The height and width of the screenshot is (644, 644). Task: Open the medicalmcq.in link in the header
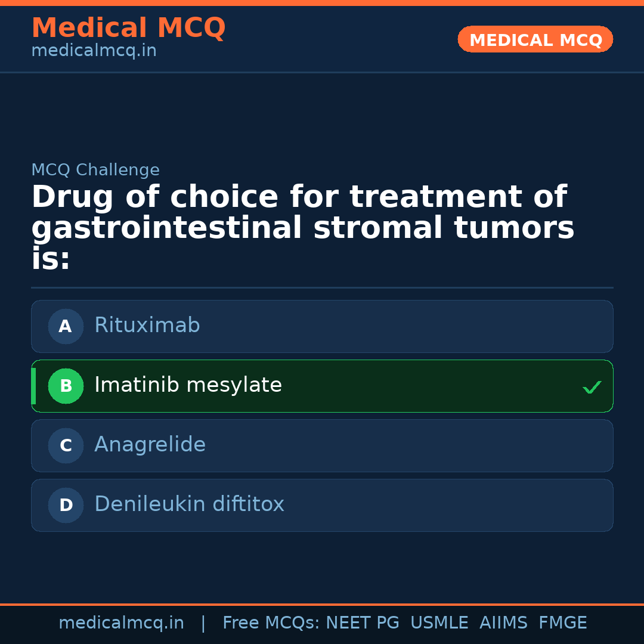tap(94, 51)
